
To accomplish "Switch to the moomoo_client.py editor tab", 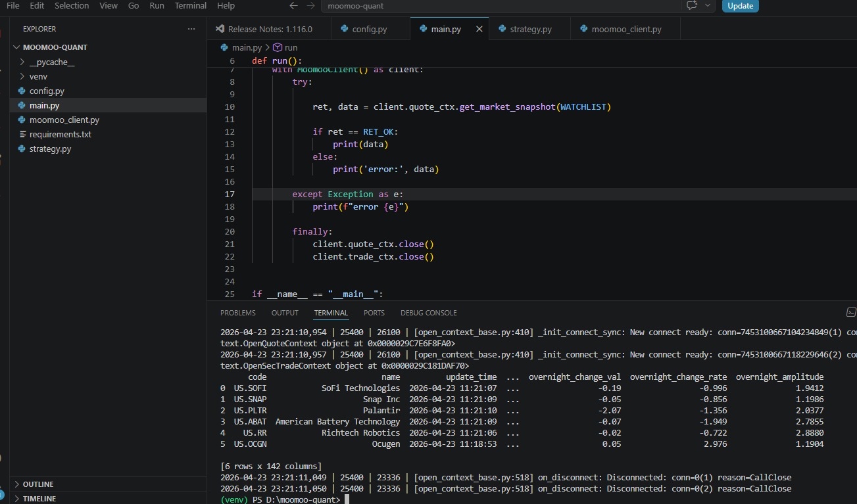I will 625,29.
